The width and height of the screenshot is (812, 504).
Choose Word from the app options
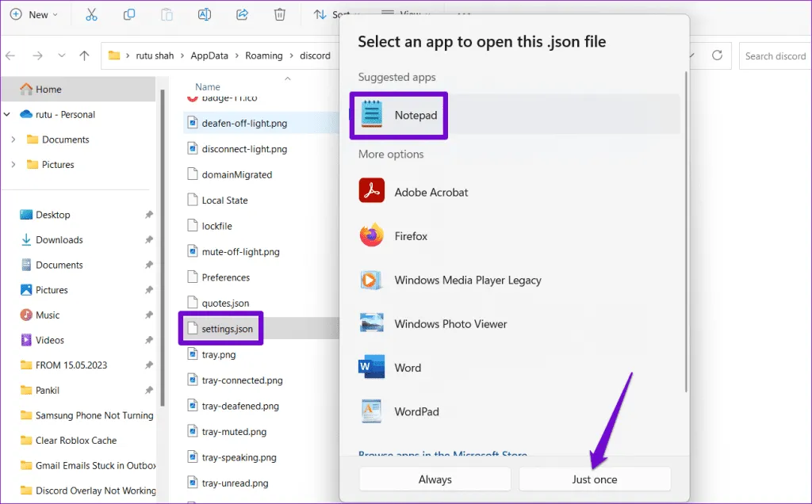point(408,368)
